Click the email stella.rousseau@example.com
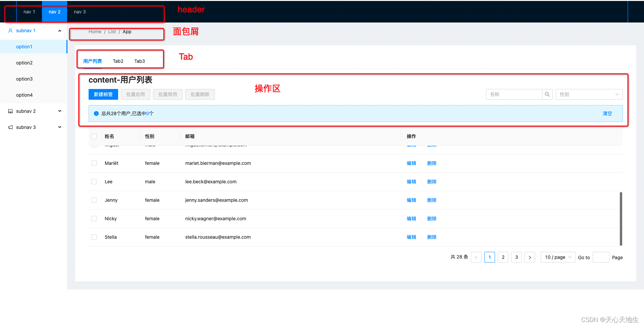The width and height of the screenshot is (644, 326). pyautogui.click(x=218, y=237)
